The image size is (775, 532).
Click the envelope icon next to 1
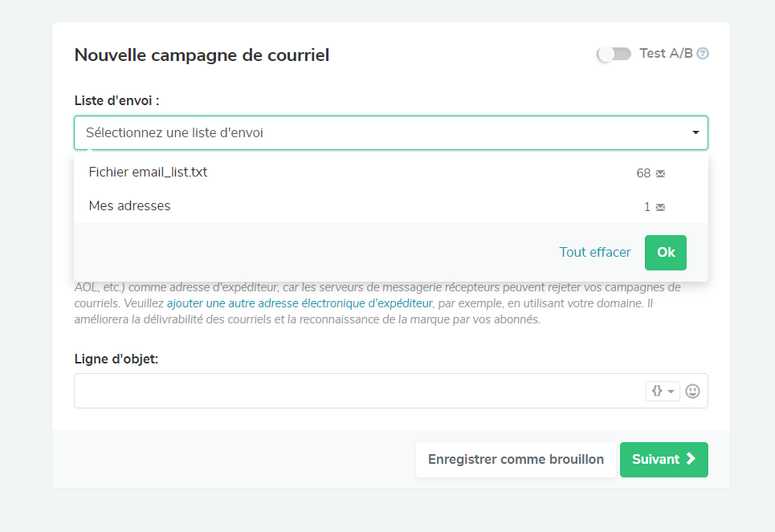pos(660,207)
